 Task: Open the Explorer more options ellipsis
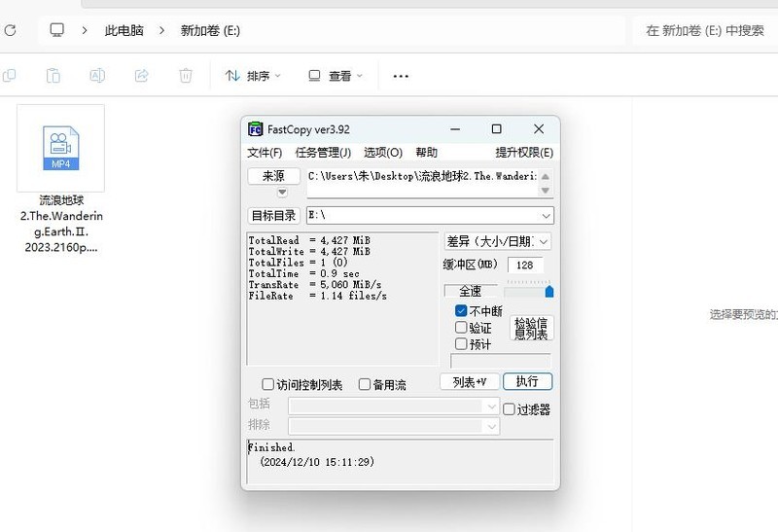401,76
